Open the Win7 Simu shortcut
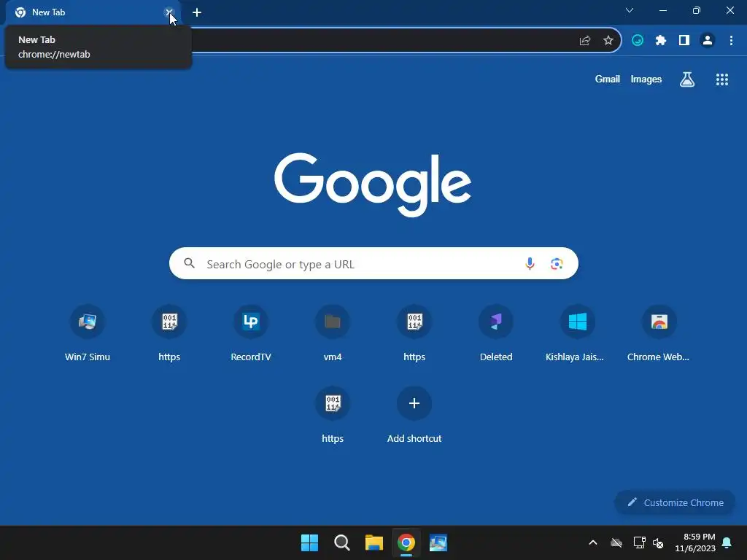Viewport: 747px width, 560px height. coord(88,322)
